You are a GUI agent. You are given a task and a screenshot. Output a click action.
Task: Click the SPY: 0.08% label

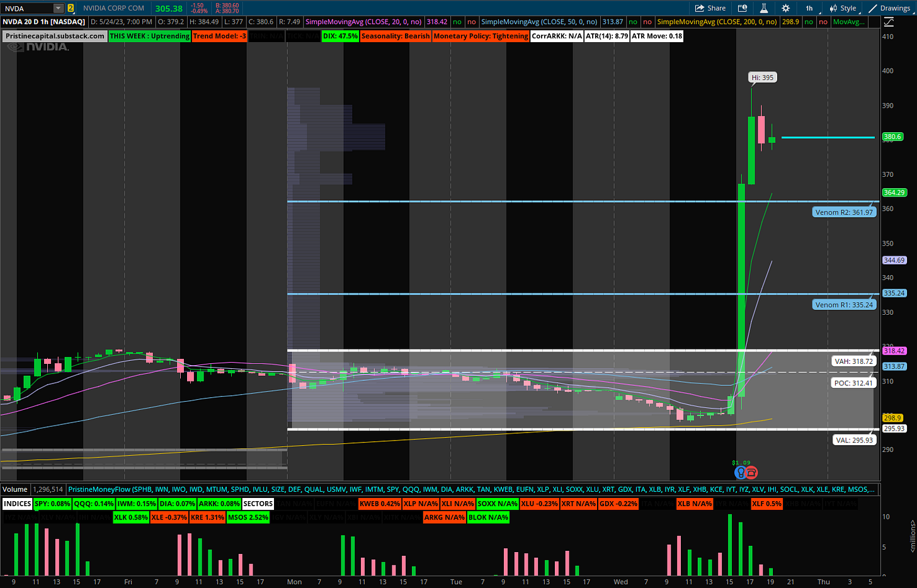[52, 504]
